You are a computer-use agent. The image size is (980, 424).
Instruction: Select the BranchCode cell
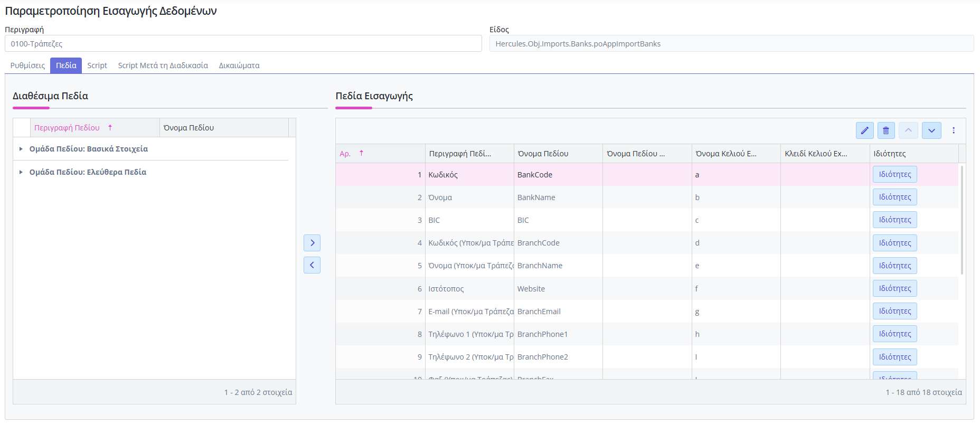point(558,243)
